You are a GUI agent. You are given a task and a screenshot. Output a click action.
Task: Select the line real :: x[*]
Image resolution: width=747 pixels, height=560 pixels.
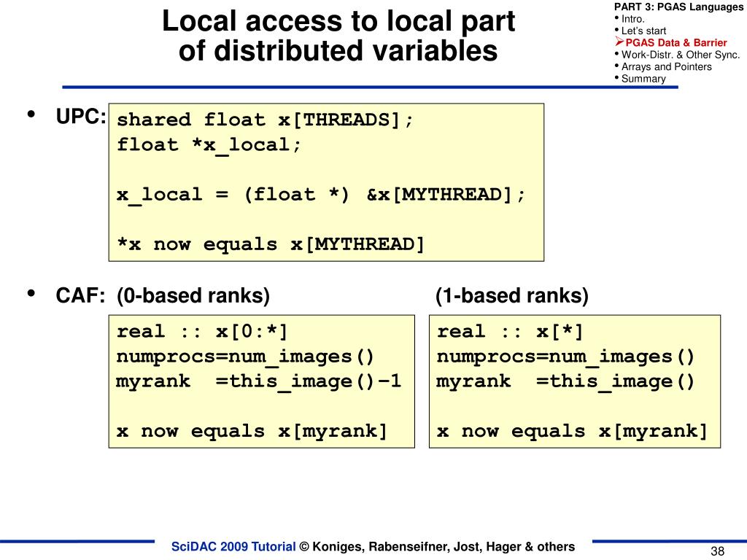click(510, 332)
